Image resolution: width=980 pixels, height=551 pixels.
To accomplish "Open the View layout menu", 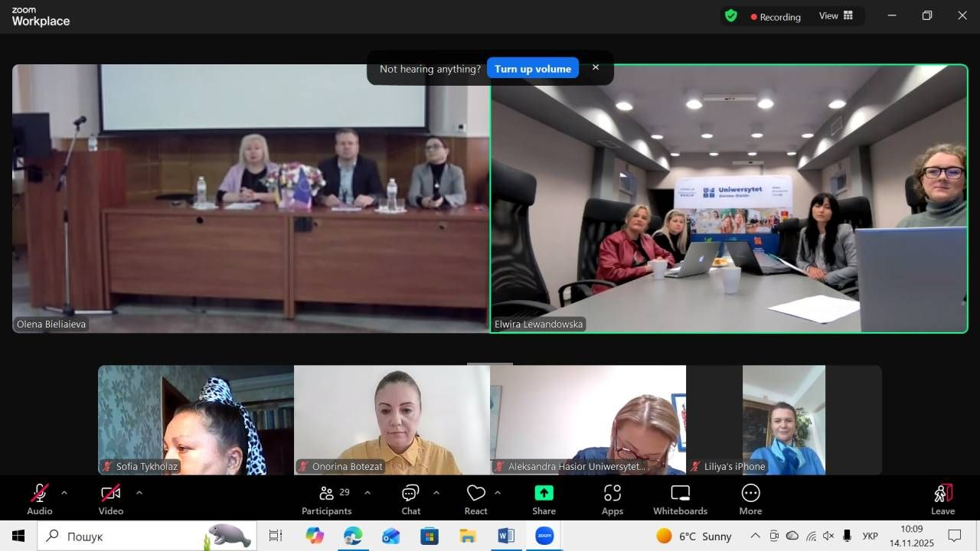I will pyautogui.click(x=835, y=16).
